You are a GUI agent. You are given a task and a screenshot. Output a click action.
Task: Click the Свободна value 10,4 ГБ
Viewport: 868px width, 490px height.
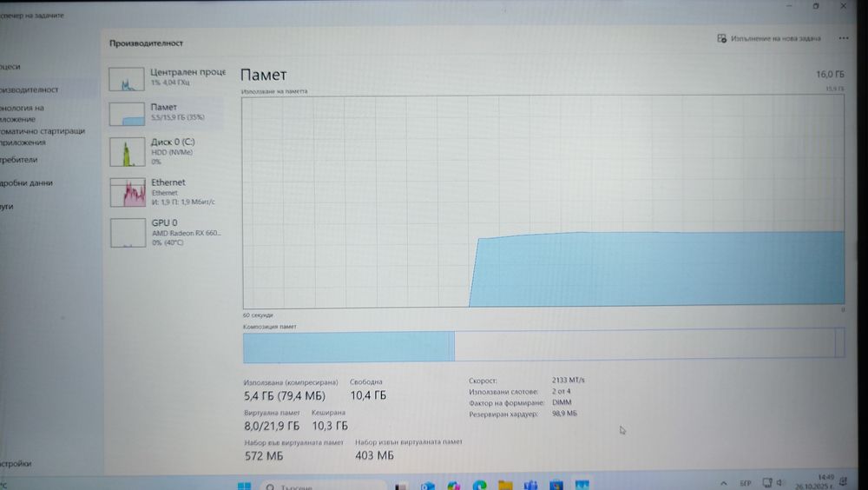pyautogui.click(x=368, y=395)
